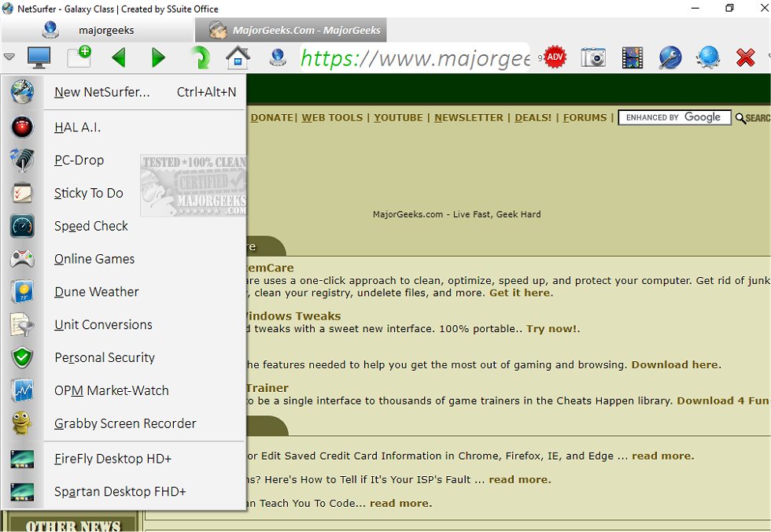The image size is (771, 532).
Task: Click the monitor desktop icon in toolbar
Action: (x=39, y=57)
